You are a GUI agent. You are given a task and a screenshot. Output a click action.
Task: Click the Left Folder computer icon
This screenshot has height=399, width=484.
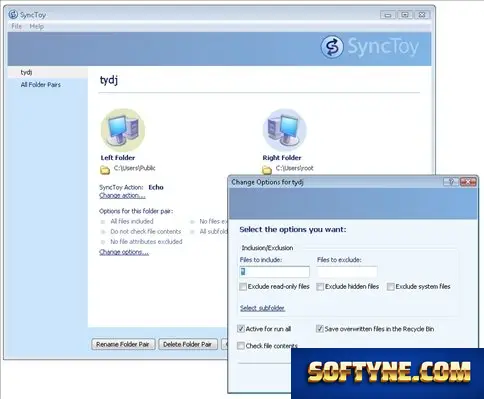tap(123, 130)
